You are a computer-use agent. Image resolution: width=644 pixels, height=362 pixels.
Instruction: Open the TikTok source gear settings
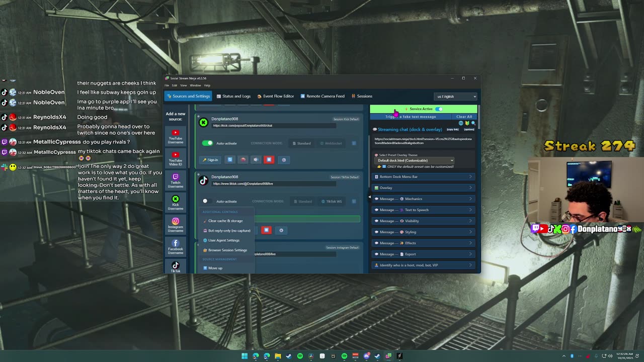[281, 230]
